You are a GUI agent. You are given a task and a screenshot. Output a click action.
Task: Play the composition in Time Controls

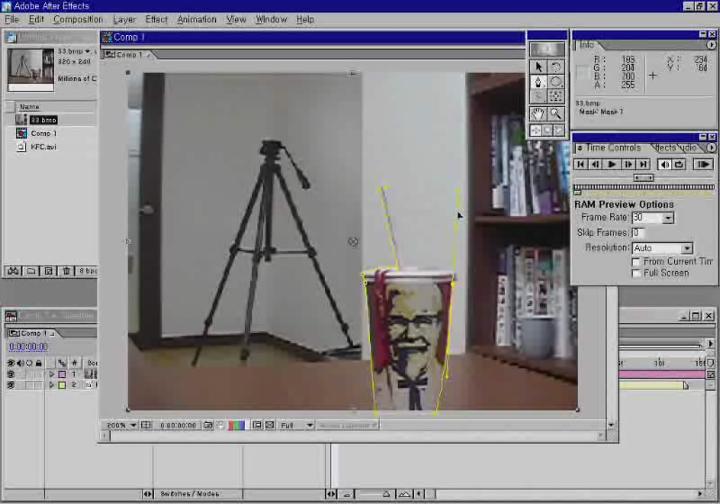[612, 164]
